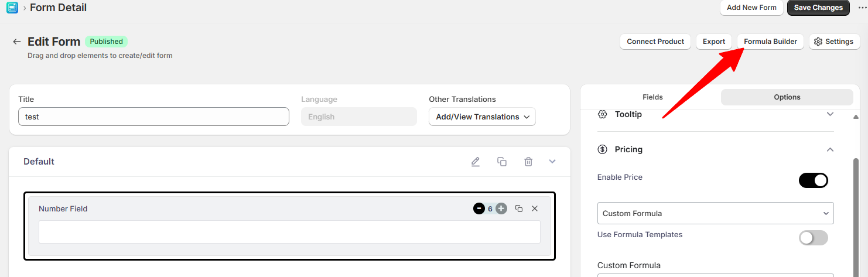Decrease Number Field width with minus icon
868x277 pixels.
pos(479,208)
